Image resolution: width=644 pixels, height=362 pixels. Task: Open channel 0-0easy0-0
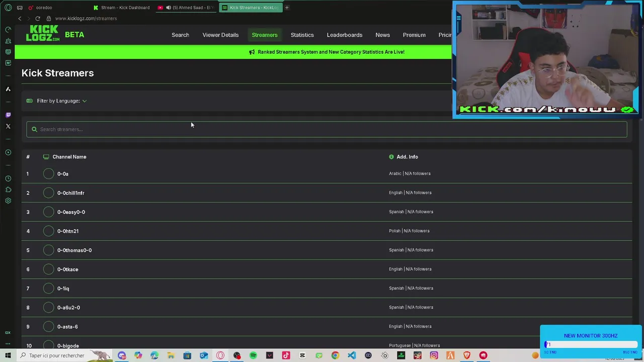pyautogui.click(x=71, y=212)
